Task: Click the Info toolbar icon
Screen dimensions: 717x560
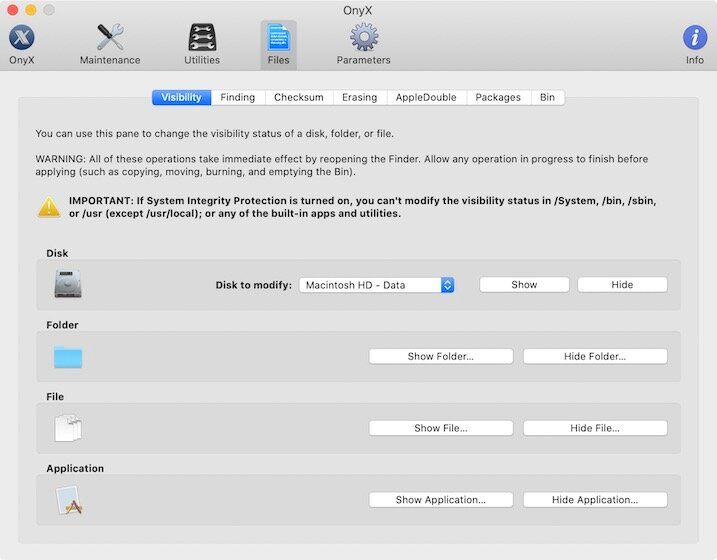Action: coord(694,38)
